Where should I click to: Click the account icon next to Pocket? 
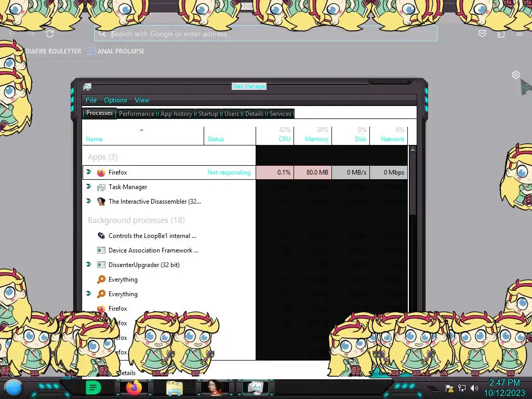(x=501, y=34)
